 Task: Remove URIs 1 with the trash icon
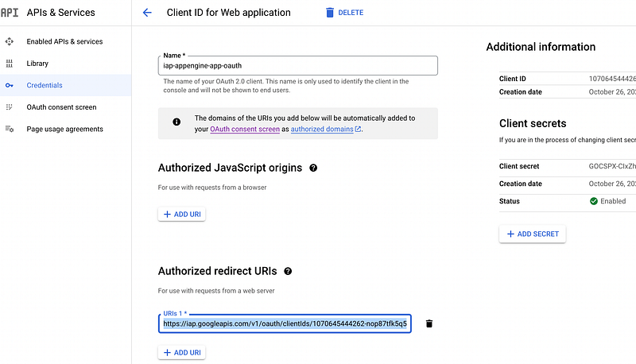coord(429,323)
